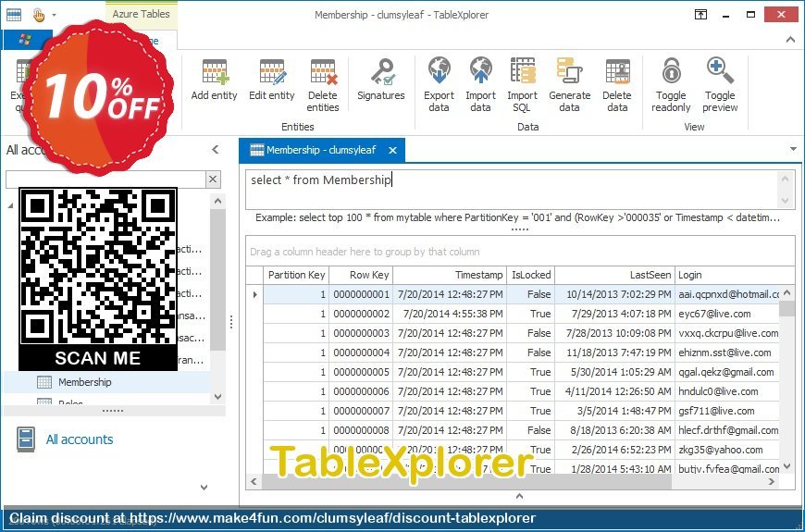Switch to Membership - clumsyleaf tab
805x532 pixels.
point(321,150)
